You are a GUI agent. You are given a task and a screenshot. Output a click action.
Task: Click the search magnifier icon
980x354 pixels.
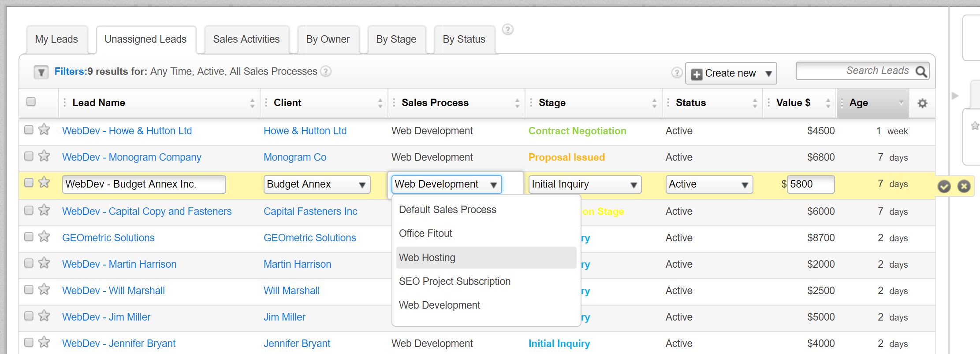pos(921,71)
